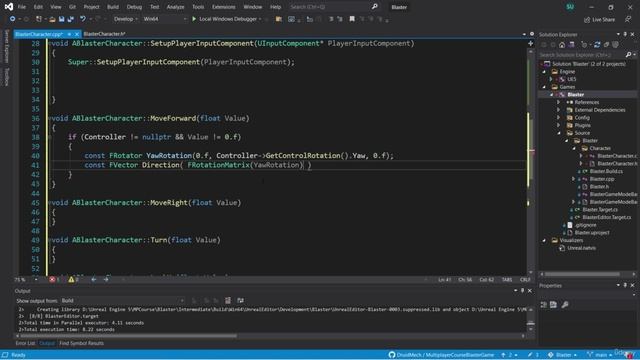Undo the last edit using Undo icon

pyautogui.click(x=83, y=19)
